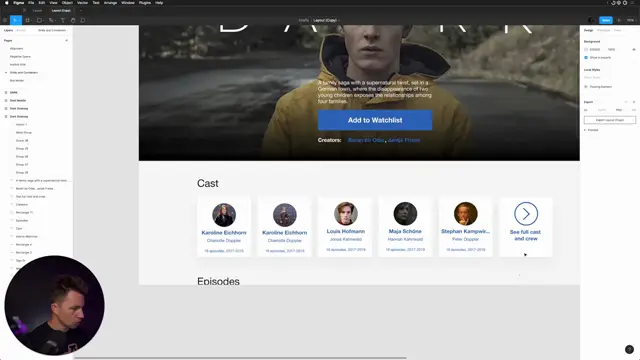Click the background hex value field
The width and height of the screenshot is (640, 360).
[595, 49]
